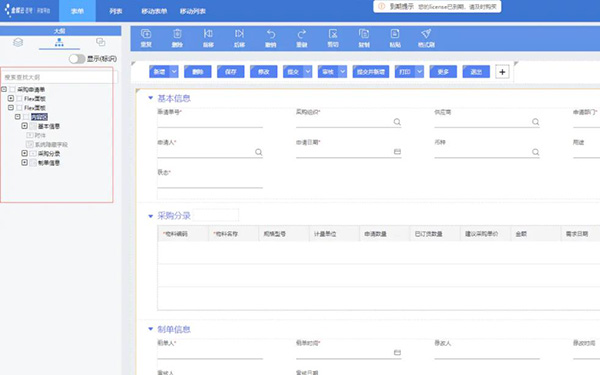Click the trash 删除 icon in blue toolbar

tap(177, 34)
